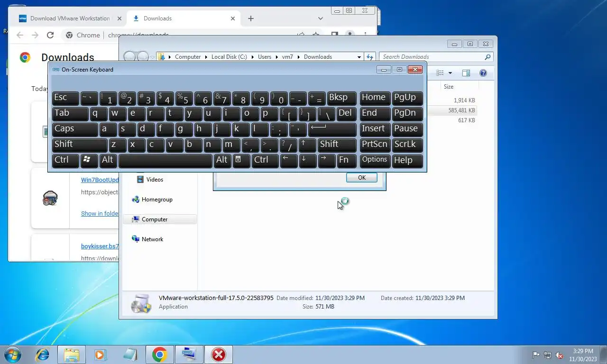Select Network in the Explorer navigation pane
Image resolution: width=607 pixels, height=364 pixels.
point(152,239)
